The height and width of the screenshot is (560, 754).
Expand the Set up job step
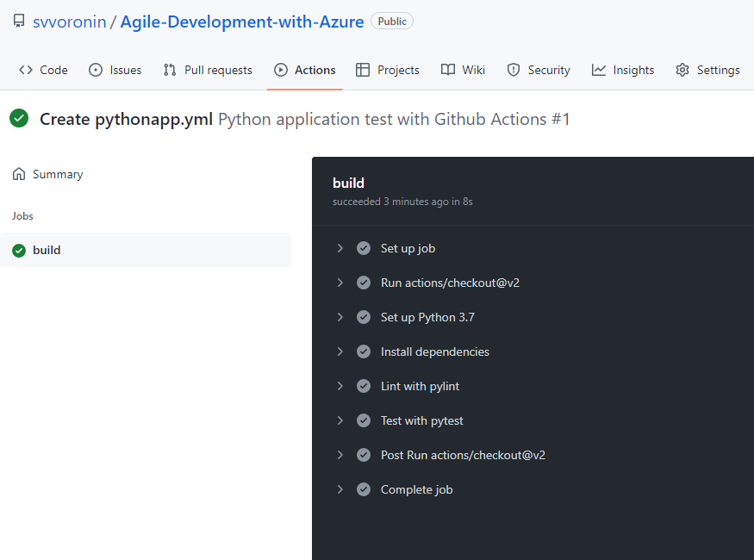point(340,248)
